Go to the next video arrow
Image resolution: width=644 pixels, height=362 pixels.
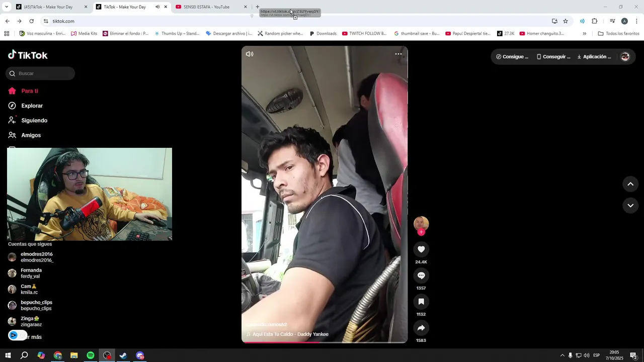[x=630, y=205]
